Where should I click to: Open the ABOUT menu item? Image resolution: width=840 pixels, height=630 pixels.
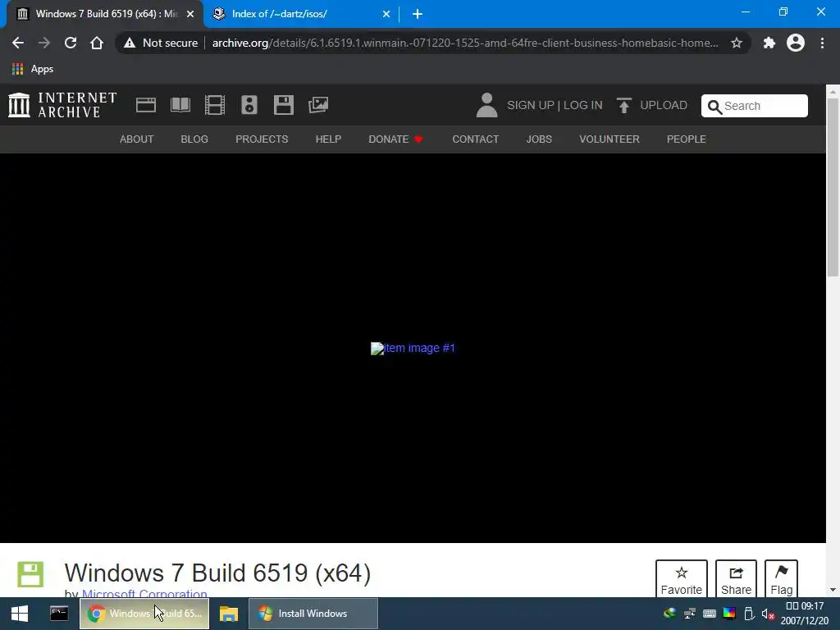pyautogui.click(x=137, y=139)
